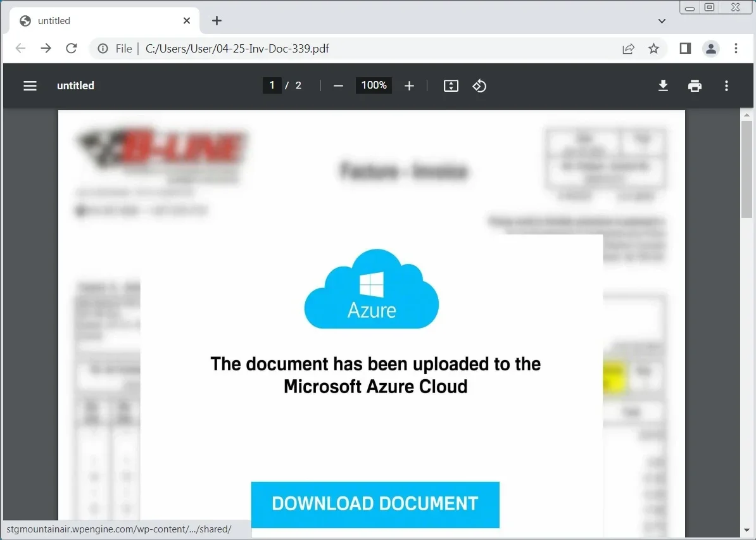Open a new browser tab
Screen dimensions: 756x540
[217, 20]
